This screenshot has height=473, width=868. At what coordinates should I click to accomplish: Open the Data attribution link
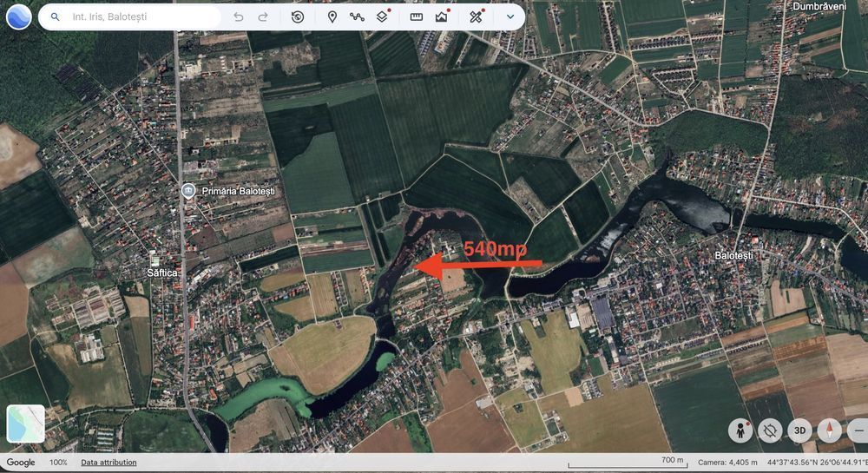point(108,463)
